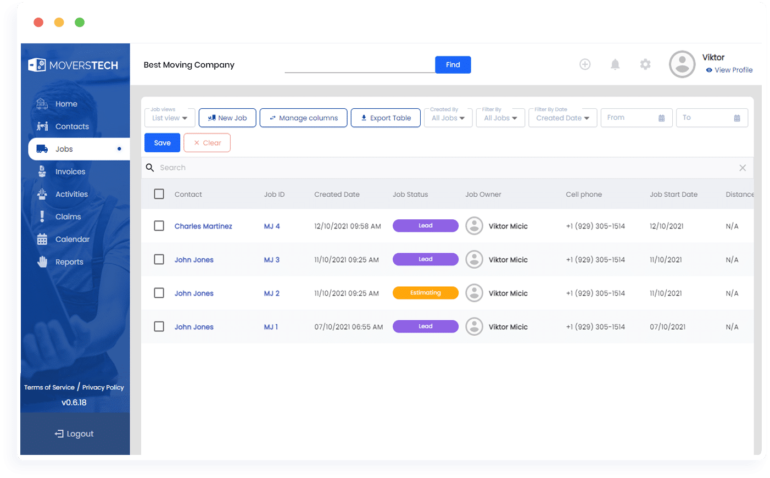Open Claims in sidebar
Image resolution: width=770 pixels, height=478 pixels.
point(68,217)
